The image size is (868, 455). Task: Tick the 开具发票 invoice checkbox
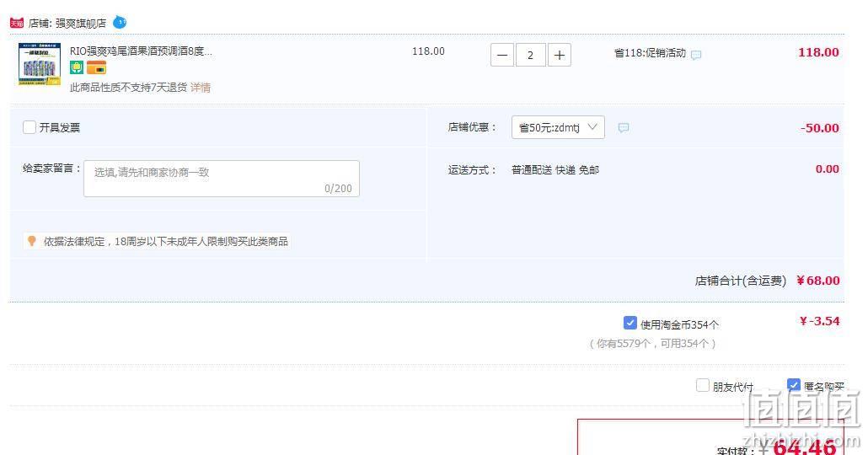coord(29,127)
